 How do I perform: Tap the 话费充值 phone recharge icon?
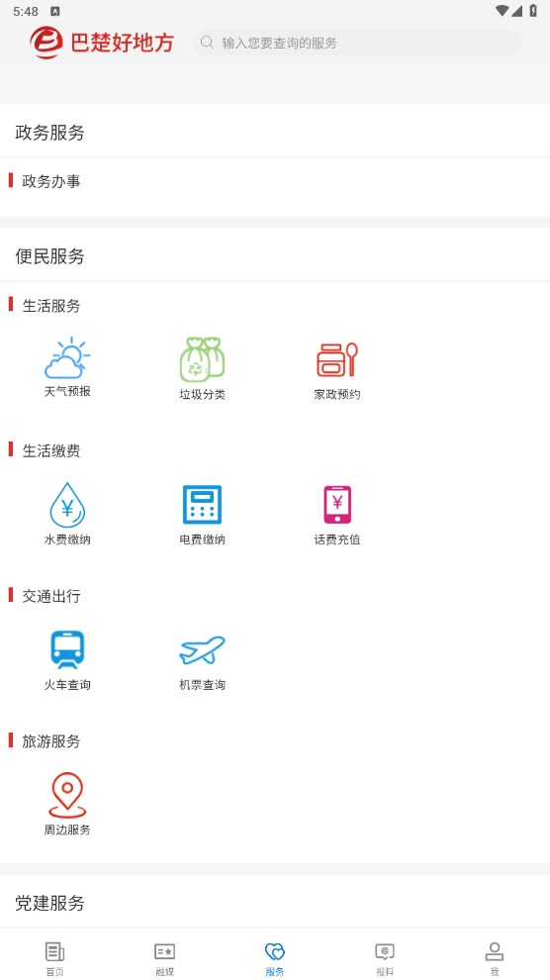tap(337, 505)
